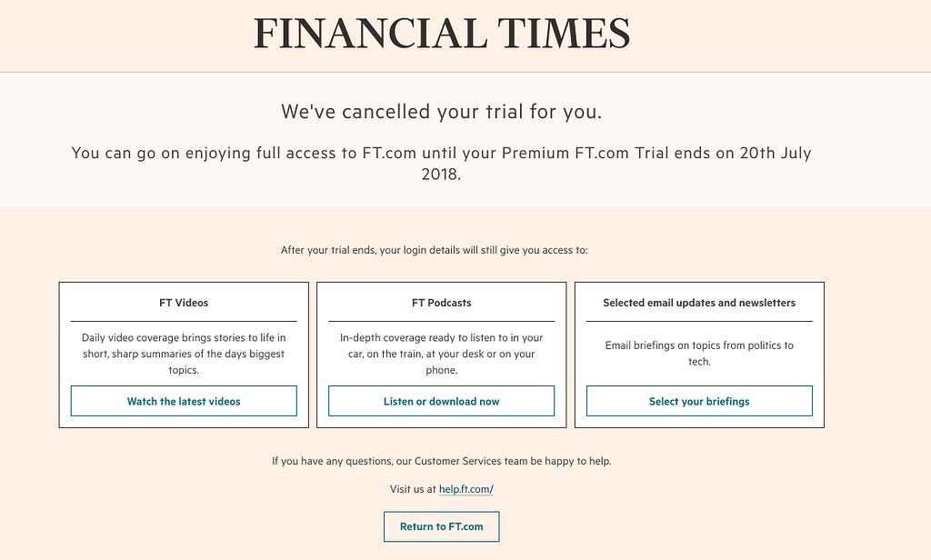
Task: Click the FT Podcasts card heading
Action: [441, 303]
